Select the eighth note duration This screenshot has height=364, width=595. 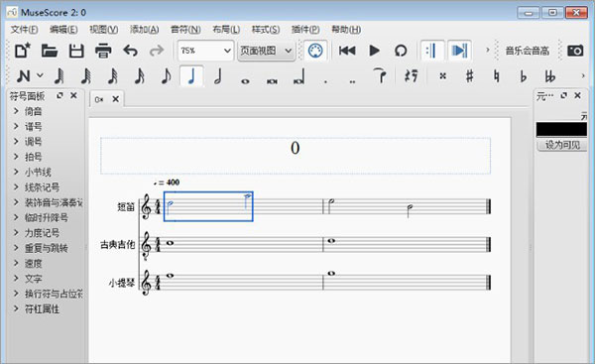(166, 76)
